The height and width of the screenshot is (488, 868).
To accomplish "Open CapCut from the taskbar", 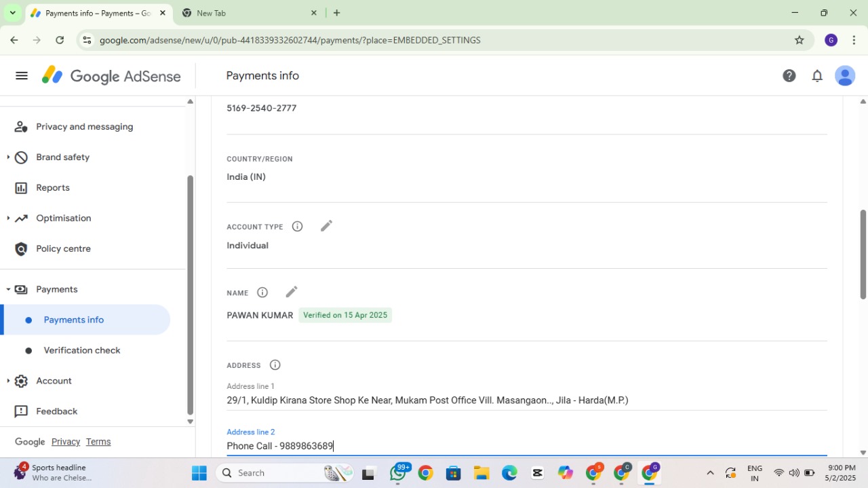I will click(x=538, y=473).
